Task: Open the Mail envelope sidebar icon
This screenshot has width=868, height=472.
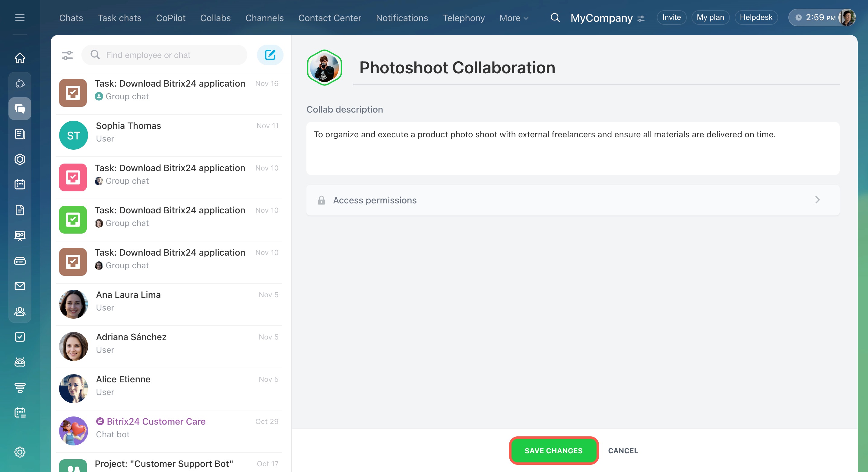Action: click(x=20, y=286)
